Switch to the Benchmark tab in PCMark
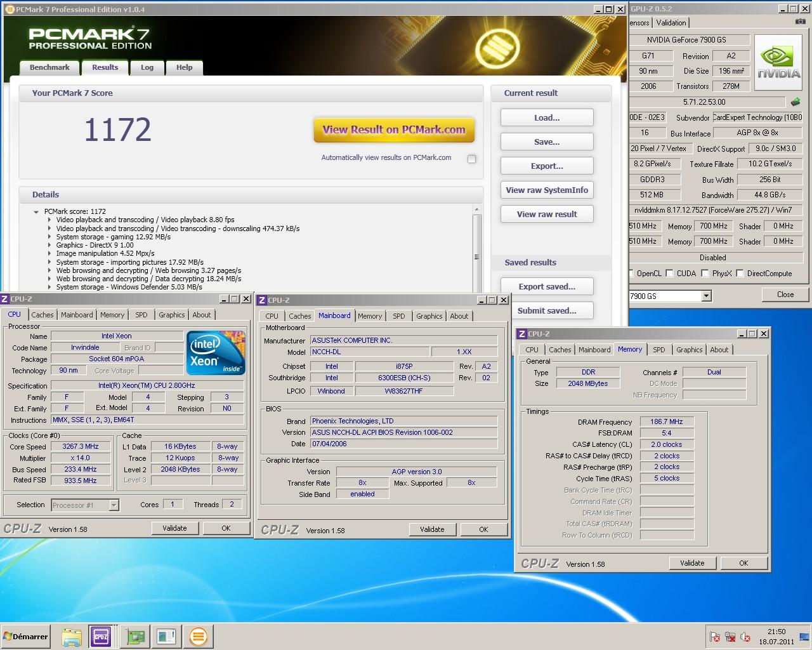 click(49, 67)
